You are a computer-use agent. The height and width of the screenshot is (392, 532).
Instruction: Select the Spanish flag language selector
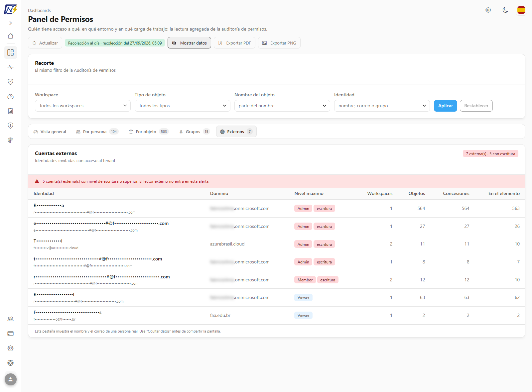click(521, 10)
